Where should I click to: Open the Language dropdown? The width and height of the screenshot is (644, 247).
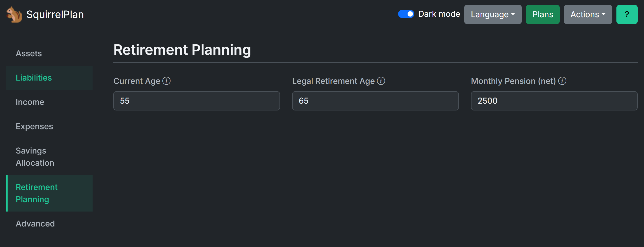[492, 14]
